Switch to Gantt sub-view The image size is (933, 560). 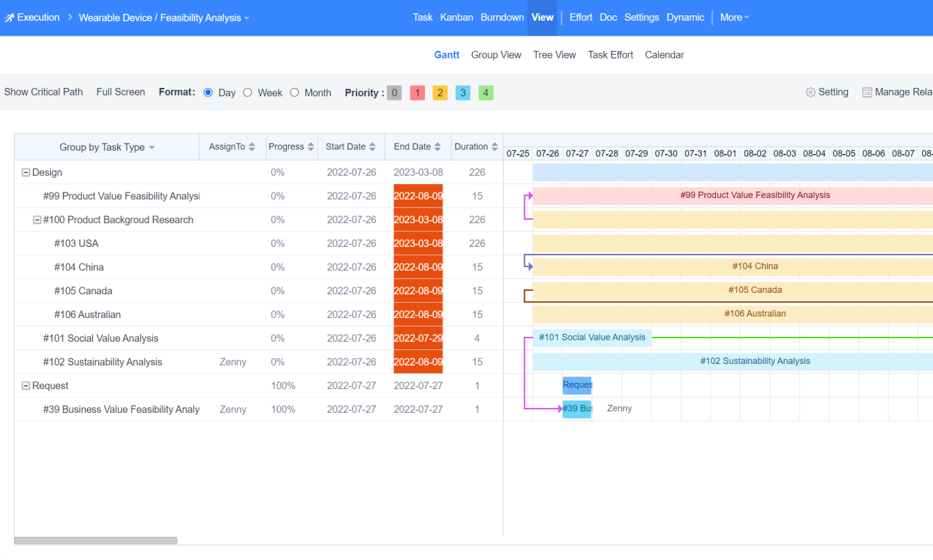click(x=447, y=55)
